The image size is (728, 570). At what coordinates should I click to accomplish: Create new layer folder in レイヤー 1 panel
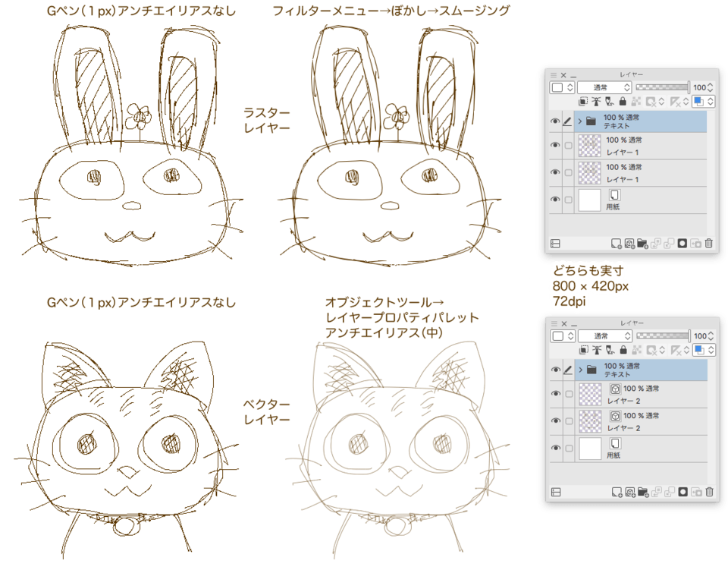642,244
